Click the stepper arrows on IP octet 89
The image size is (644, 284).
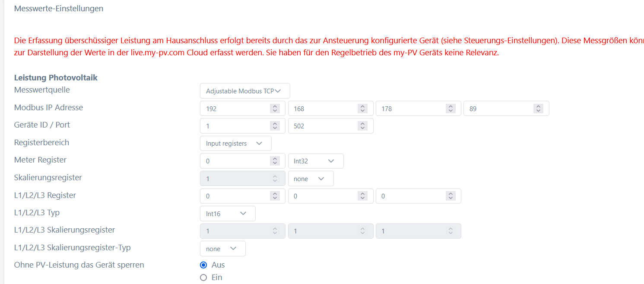538,108
